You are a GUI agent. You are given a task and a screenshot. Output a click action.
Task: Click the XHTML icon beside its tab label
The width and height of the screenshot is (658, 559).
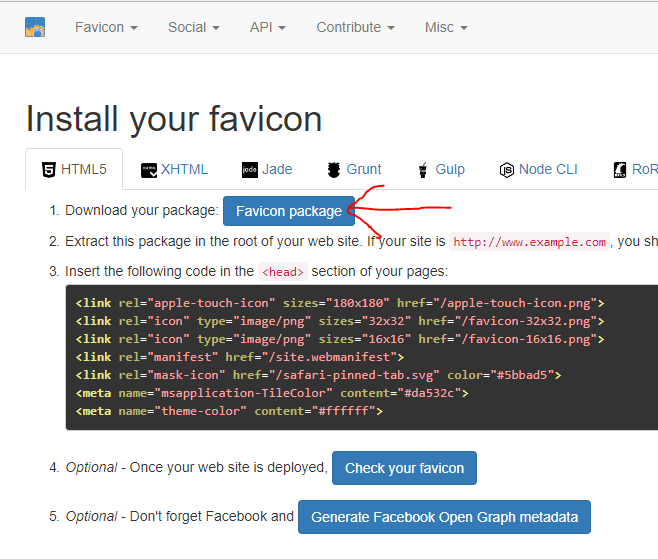(x=149, y=170)
